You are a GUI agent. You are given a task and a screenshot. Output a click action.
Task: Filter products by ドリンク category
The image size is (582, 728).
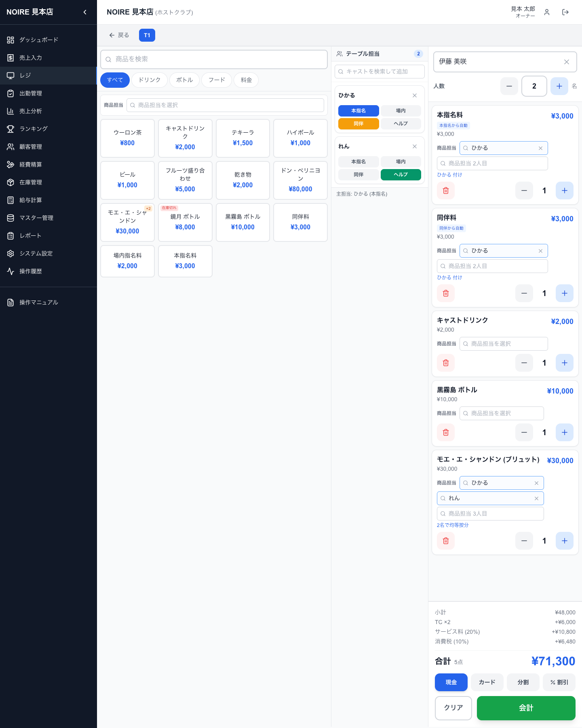click(150, 80)
